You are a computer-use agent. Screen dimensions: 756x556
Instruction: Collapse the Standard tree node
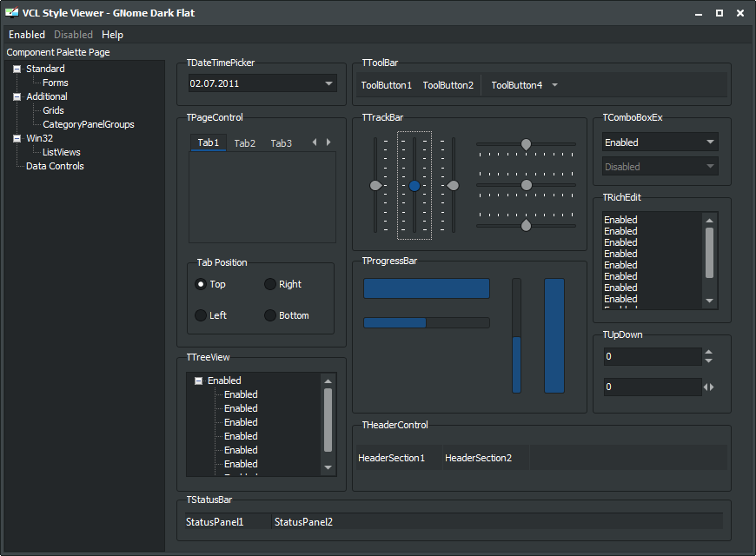click(17, 69)
